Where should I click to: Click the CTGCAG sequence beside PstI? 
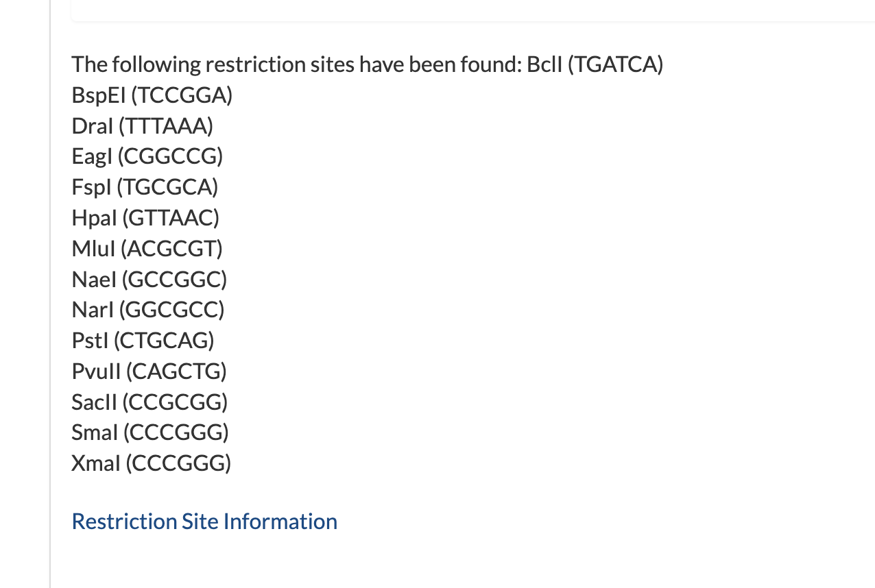click(164, 341)
